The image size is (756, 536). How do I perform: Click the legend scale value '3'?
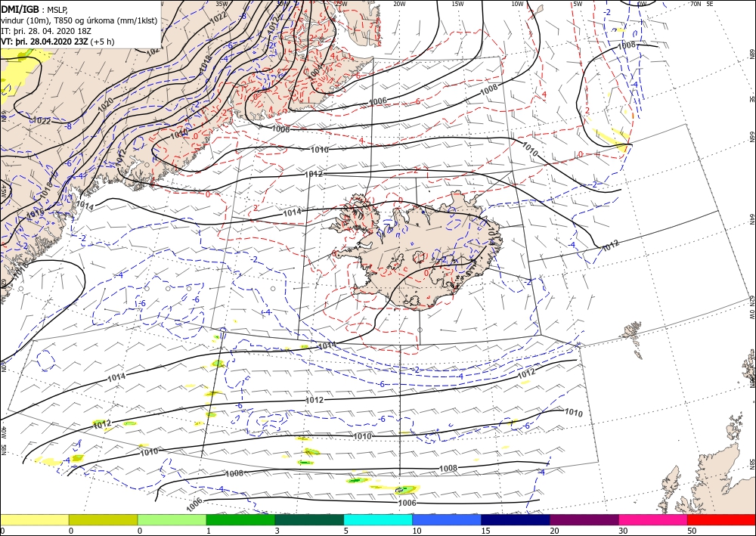277,531
